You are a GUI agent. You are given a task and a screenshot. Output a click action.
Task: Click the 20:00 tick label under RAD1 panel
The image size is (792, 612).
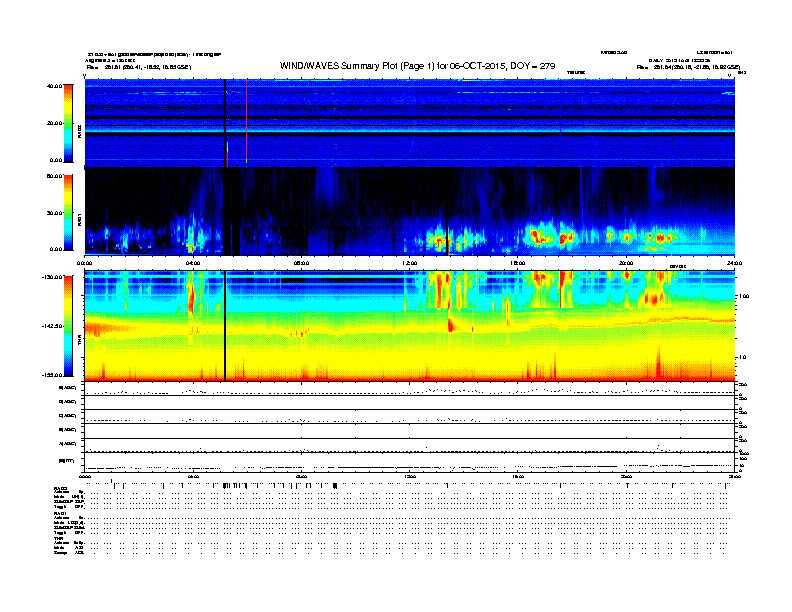pos(626,263)
